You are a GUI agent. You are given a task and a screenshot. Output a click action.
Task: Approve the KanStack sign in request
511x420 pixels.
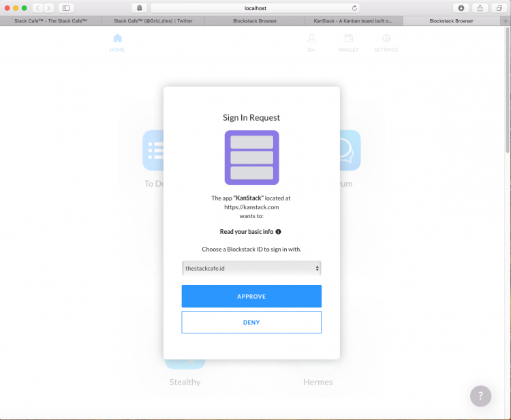tap(251, 296)
